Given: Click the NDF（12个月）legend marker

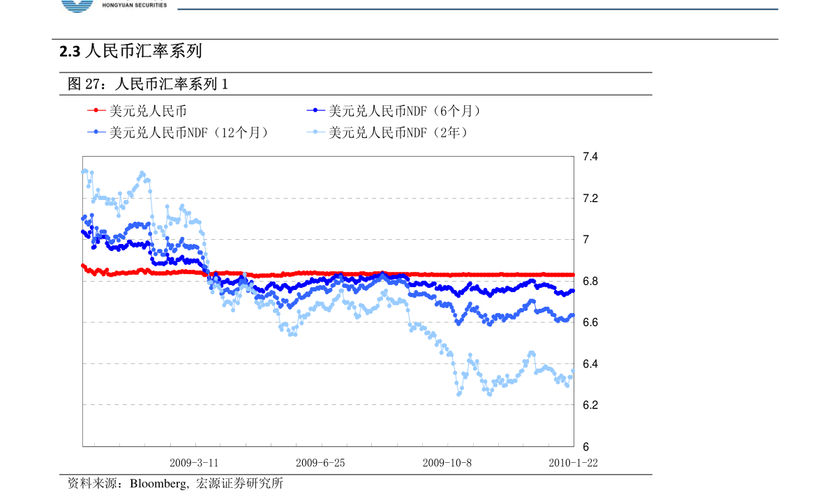Looking at the screenshot, I should pyautogui.click(x=96, y=132).
